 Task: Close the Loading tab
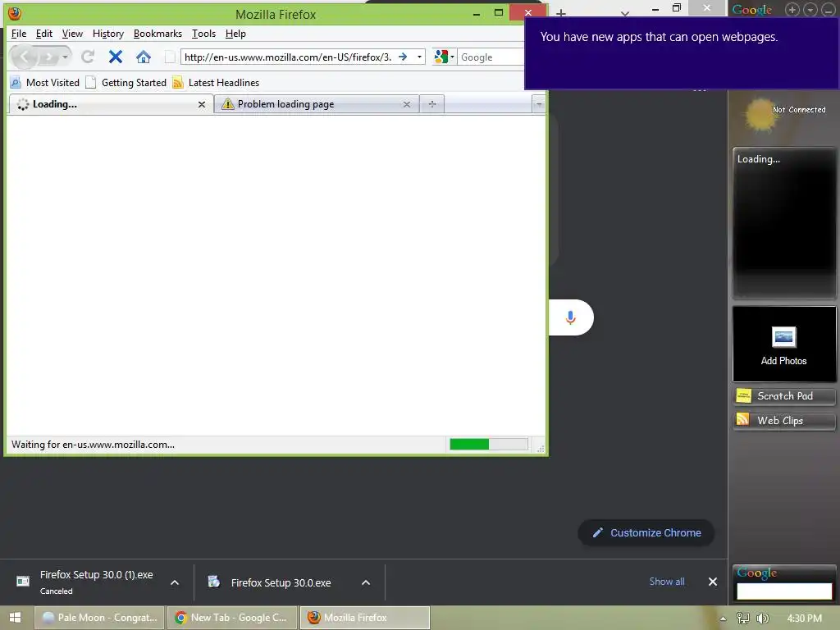[x=202, y=104]
